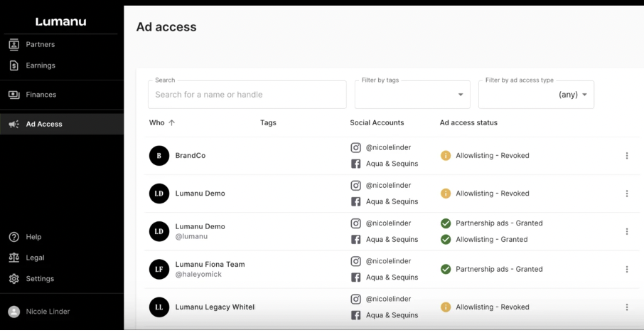
Task: Click BrandCo's Instagram icon
Action: 356,148
